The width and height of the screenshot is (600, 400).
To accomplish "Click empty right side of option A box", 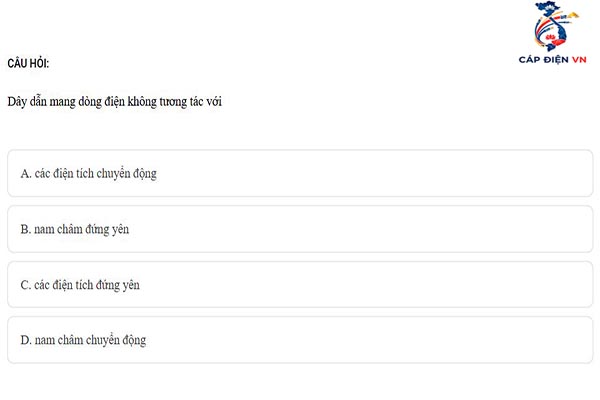I will [x=450, y=173].
